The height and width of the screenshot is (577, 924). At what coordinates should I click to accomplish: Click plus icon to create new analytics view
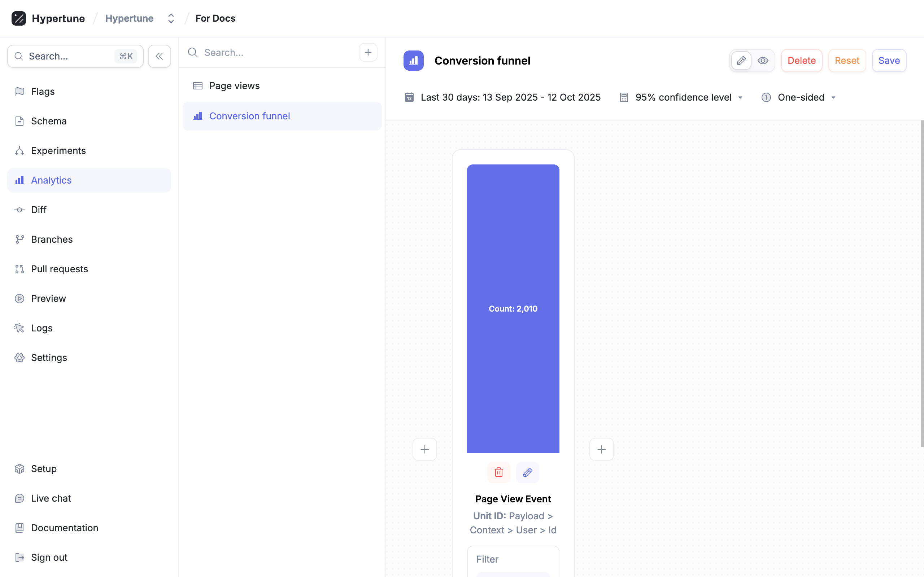[368, 52]
